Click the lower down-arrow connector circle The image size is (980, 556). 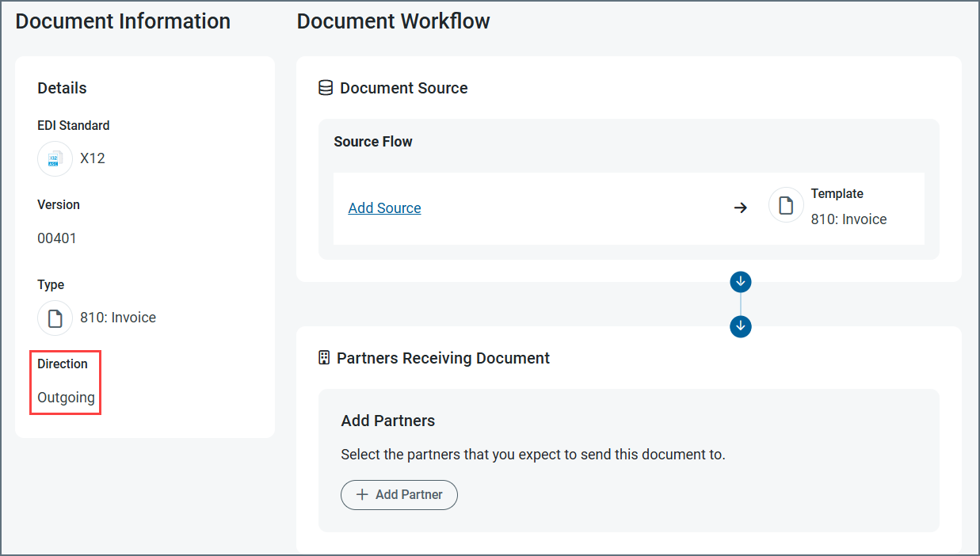coord(741,326)
